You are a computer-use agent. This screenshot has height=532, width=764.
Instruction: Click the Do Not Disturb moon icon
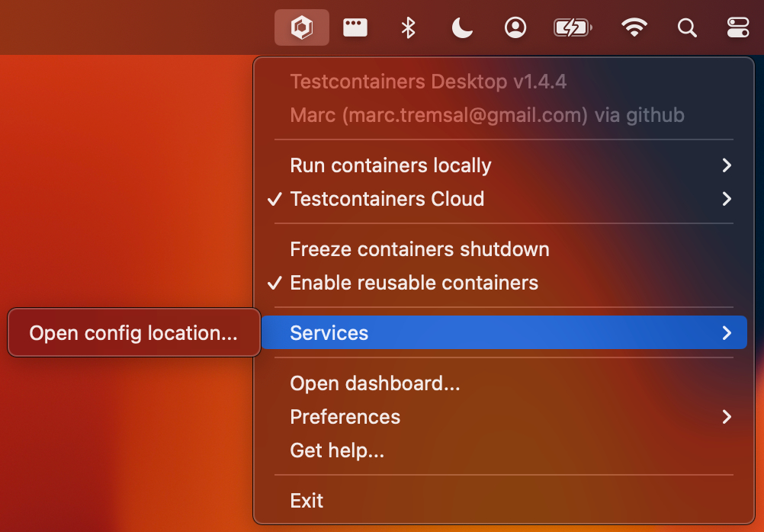tap(462, 27)
